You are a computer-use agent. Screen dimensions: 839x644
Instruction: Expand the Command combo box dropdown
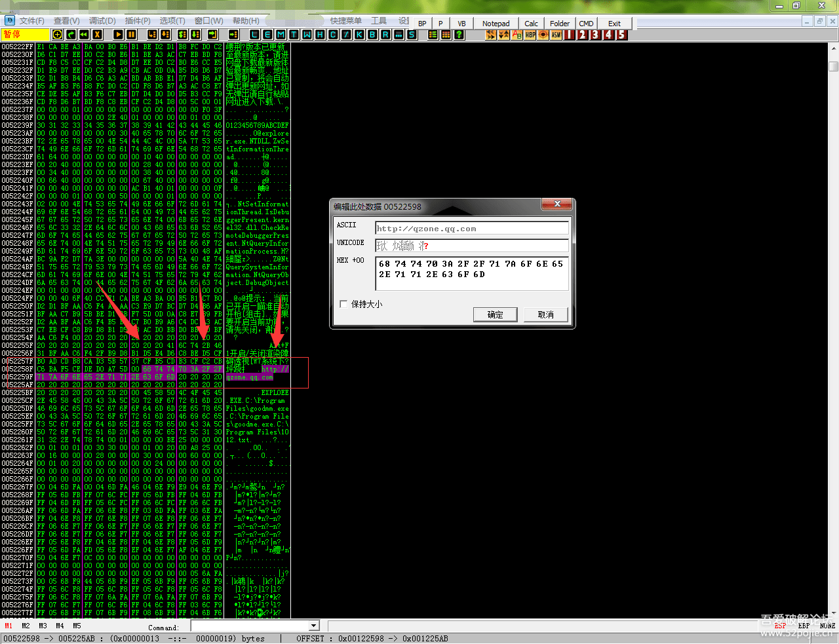313,626
